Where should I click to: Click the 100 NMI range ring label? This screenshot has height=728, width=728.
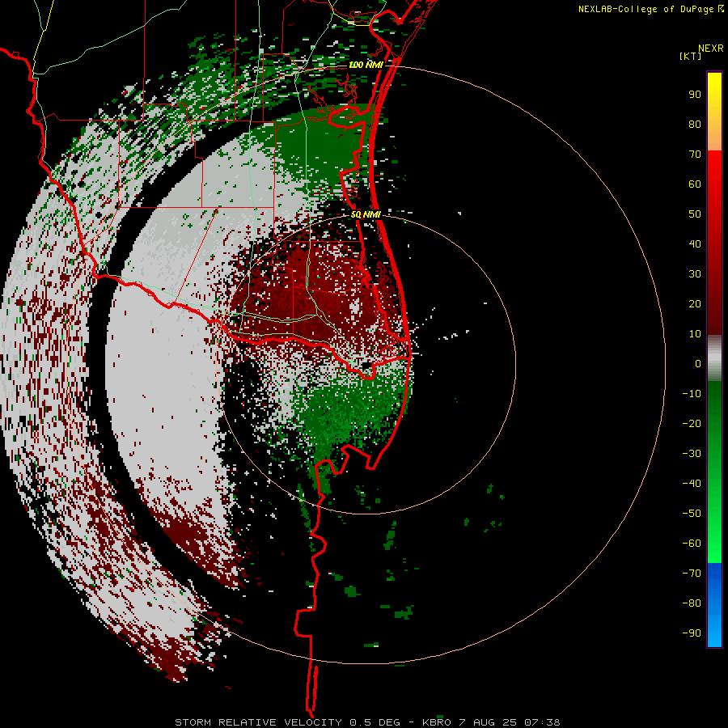click(366, 65)
